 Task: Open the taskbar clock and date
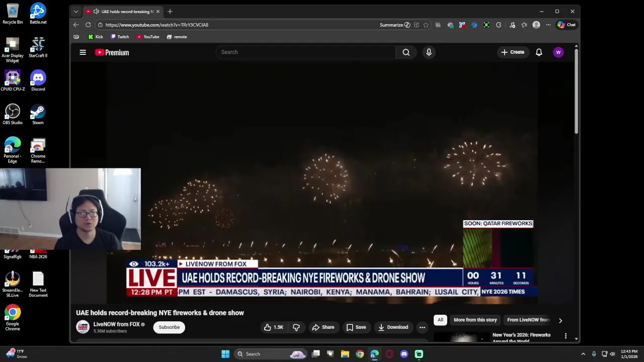click(x=629, y=354)
